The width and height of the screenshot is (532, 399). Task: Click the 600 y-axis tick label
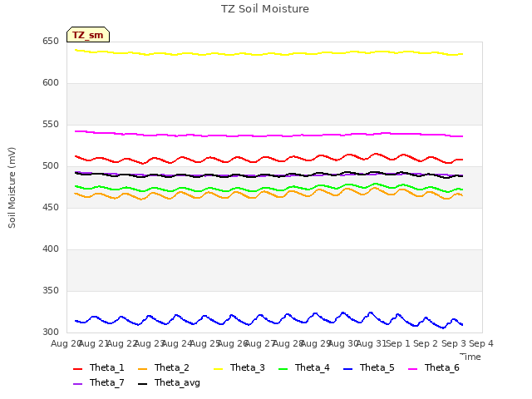coord(51,83)
